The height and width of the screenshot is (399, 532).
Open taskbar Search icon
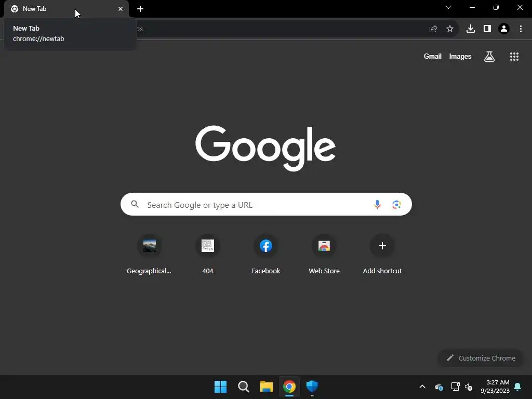pyautogui.click(x=244, y=387)
